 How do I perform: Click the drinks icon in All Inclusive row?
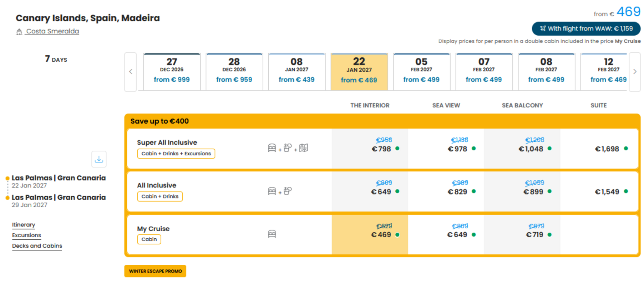click(288, 191)
